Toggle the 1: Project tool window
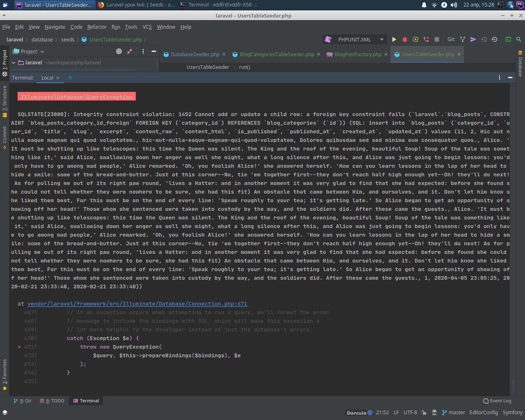Screen dimensions: 525x420 pyautogui.click(x=5, y=63)
